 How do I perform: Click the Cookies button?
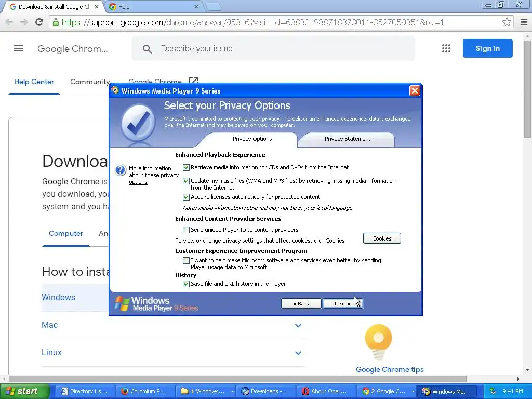(x=382, y=238)
